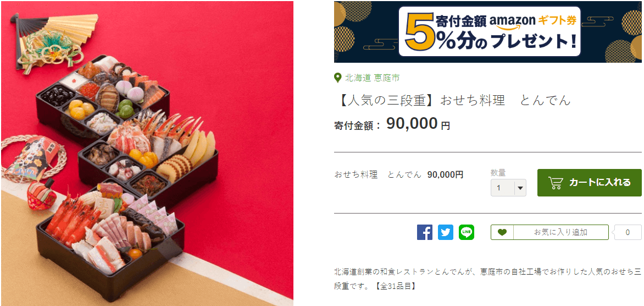This screenshot has width=644, height=306.
Task: Share this product on Twitter
Action: click(x=445, y=232)
